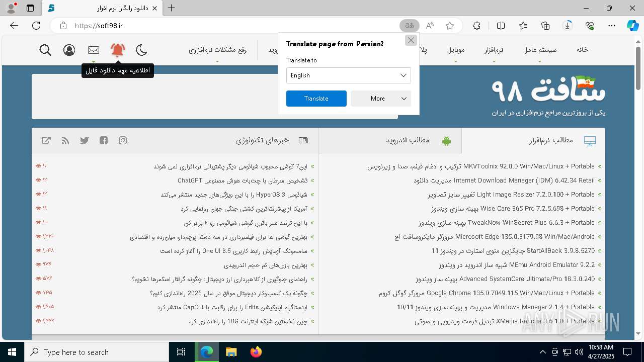This screenshot has height=362, width=644.
Task: Open the user account icon
Action: (x=69, y=50)
